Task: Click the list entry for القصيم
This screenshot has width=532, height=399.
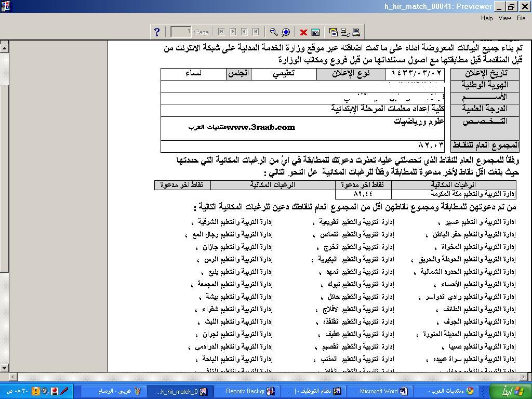Action: coord(354,347)
